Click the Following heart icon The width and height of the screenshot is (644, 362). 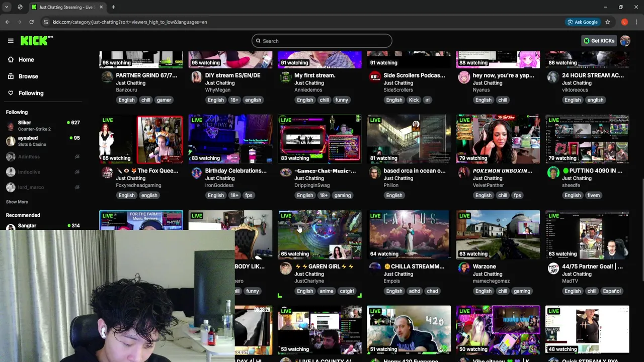pos(11,93)
